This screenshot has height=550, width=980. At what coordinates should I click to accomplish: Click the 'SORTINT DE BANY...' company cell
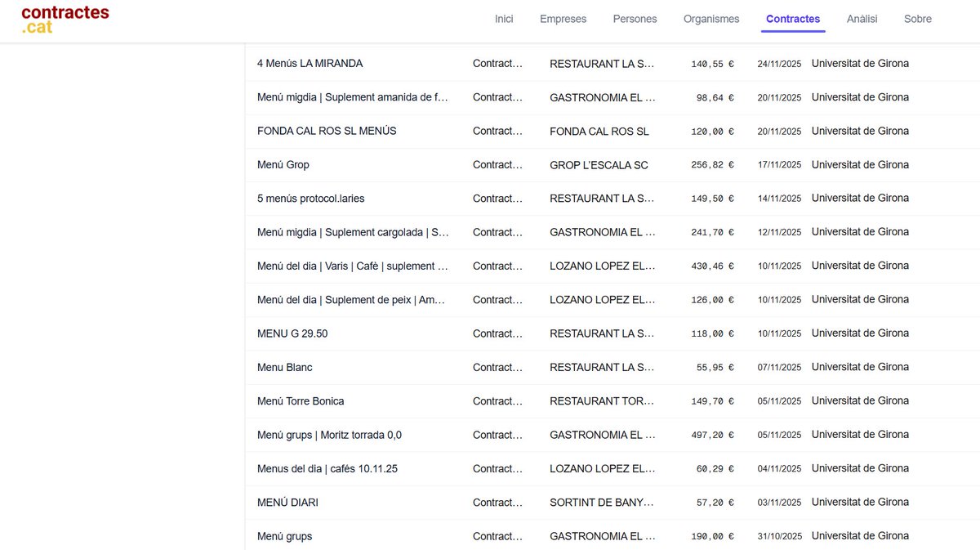[603, 503]
